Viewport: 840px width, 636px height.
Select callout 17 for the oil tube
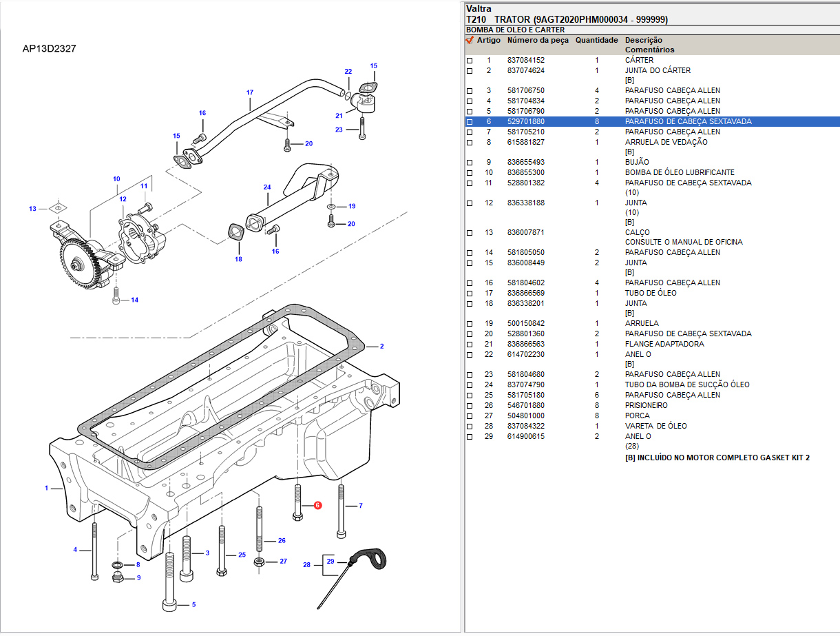point(250,92)
